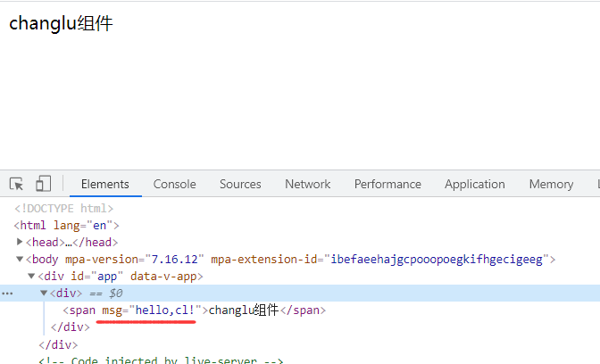Image resolution: width=600 pixels, height=364 pixels.
Task: Collapse the body element node
Action: click(20, 259)
